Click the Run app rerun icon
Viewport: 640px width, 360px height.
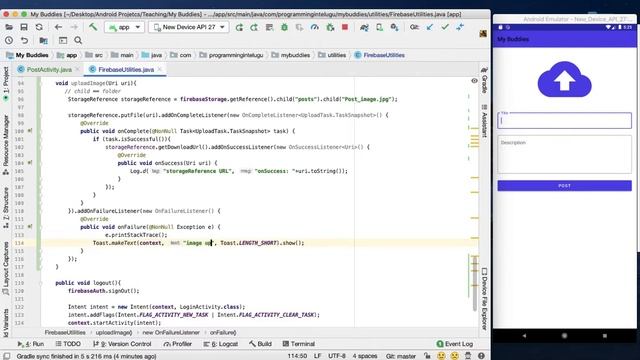(239, 27)
